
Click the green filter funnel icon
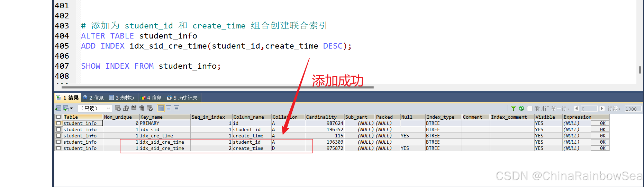click(x=514, y=109)
